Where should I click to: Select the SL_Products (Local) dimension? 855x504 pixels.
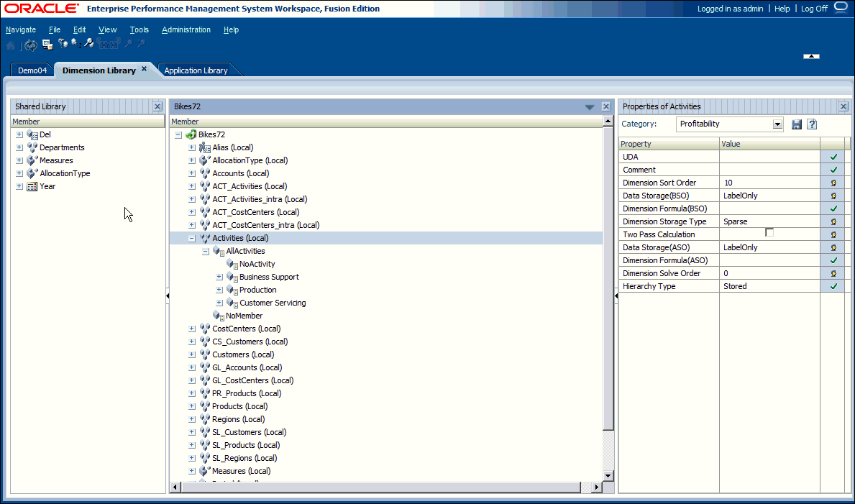tap(244, 445)
